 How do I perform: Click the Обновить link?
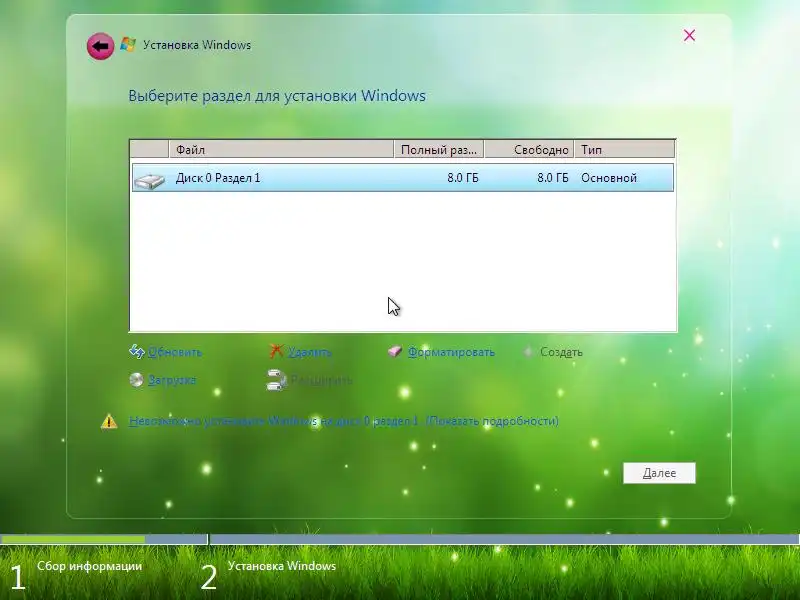point(174,352)
